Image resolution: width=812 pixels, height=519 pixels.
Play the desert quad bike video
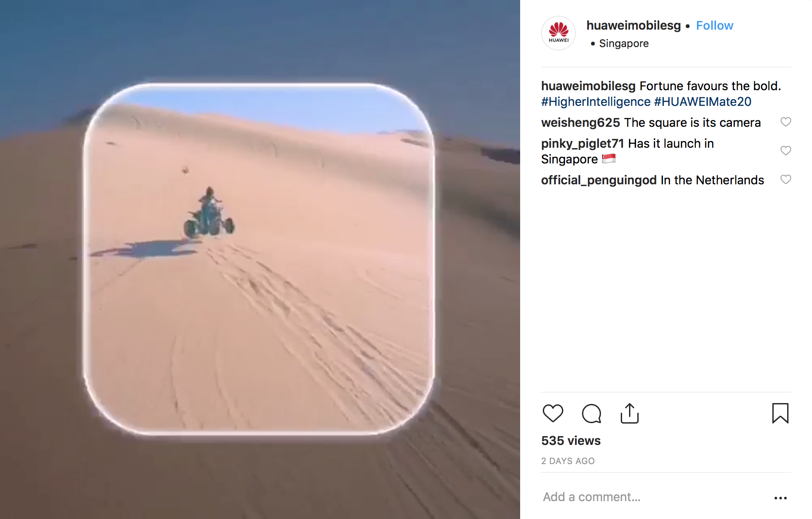pyautogui.click(x=260, y=259)
